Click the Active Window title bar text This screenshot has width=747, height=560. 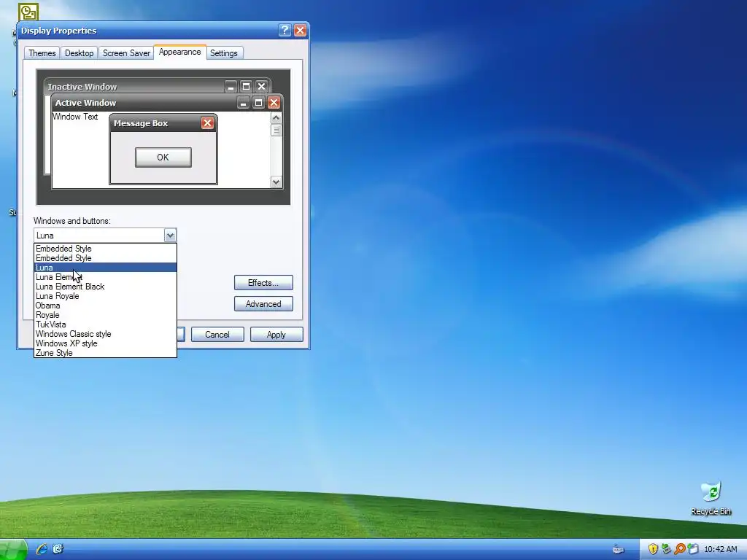(86, 103)
